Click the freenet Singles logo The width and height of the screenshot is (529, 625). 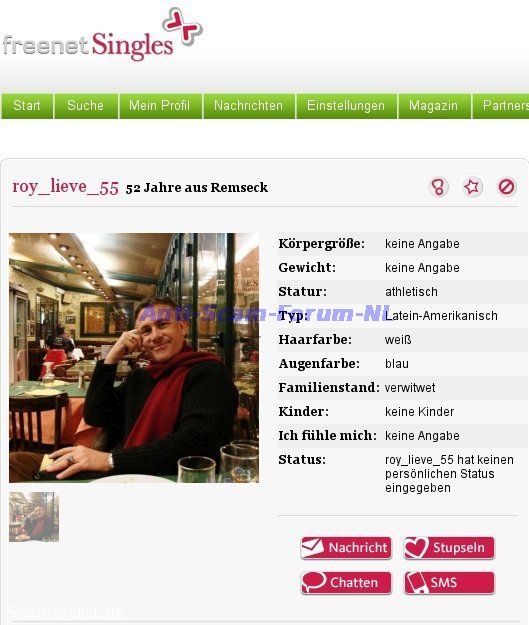tap(102, 35)
